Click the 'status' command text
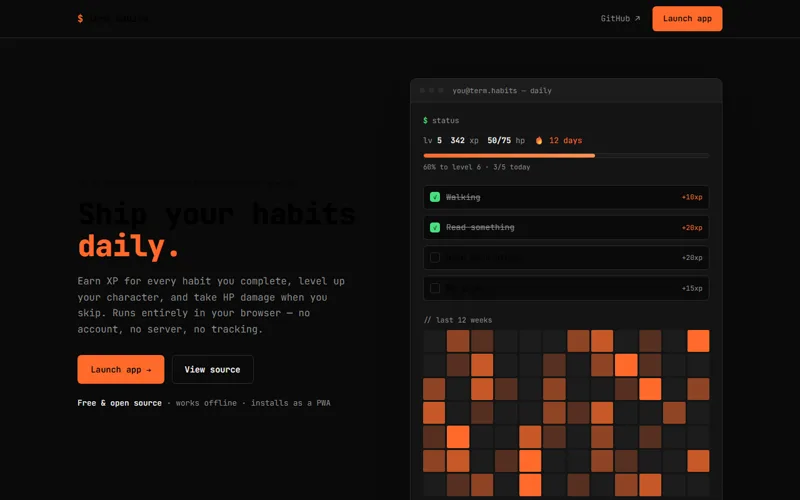 (x=445, y=120)
